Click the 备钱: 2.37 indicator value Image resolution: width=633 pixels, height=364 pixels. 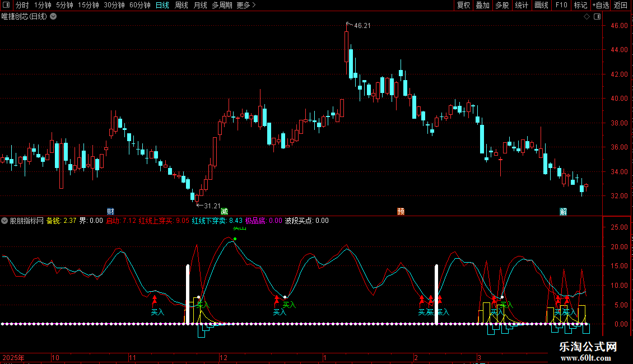tap(62, 221)
